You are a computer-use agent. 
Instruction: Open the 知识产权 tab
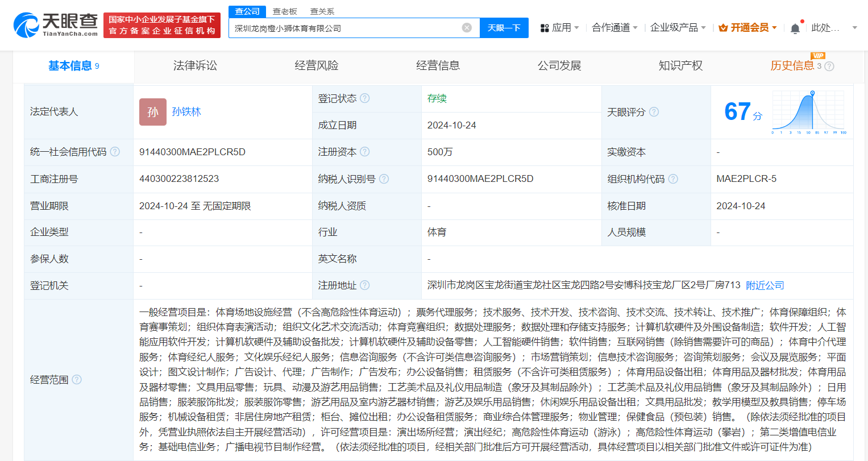point(680,65)
